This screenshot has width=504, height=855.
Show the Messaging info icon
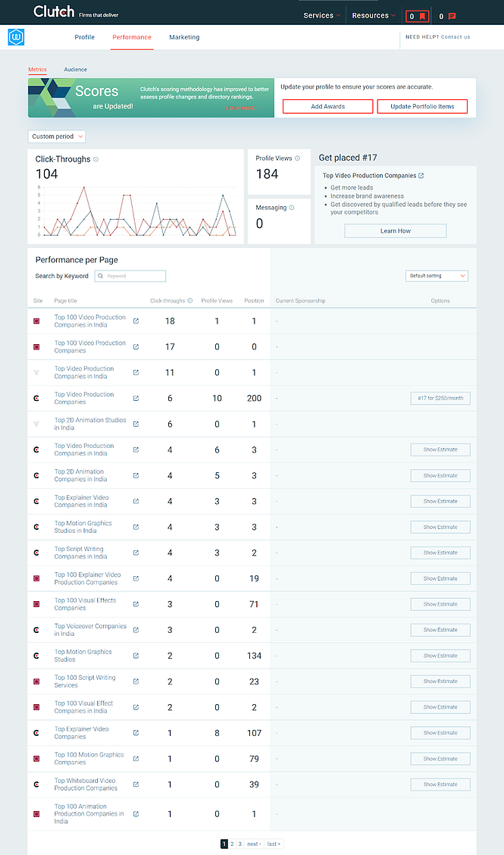[x=292, y=207]
